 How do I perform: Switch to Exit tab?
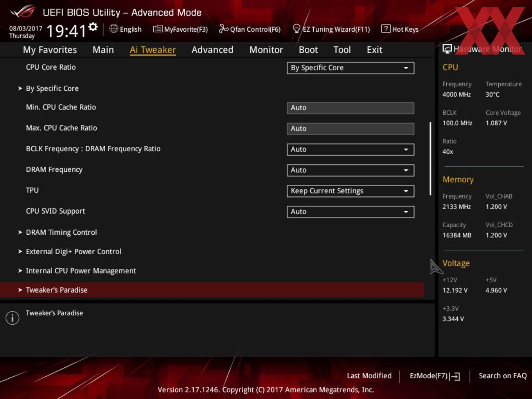(x=374, y=50)
